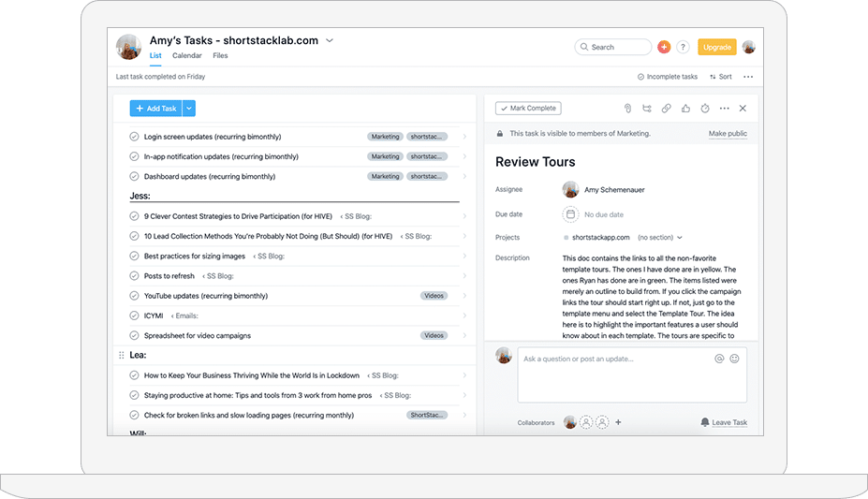
Task: Open the dropdown arrow beside Add Task
Action: point(189,109)
